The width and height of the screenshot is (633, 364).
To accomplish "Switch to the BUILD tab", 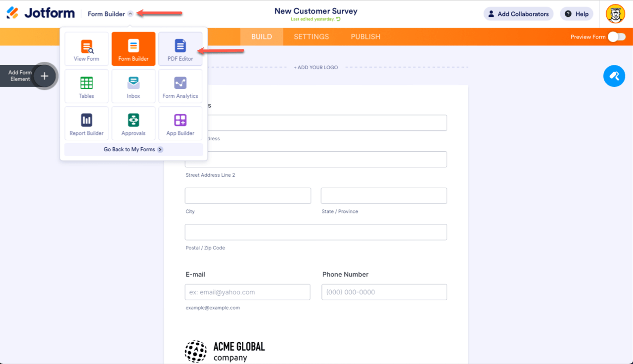I will pyautogui.click(x=262, y=37).
